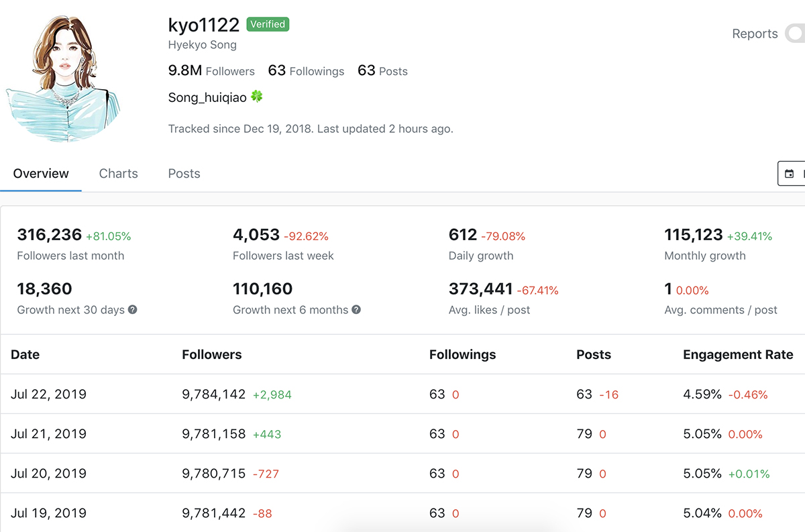Click the four-leaf clover emoji in bio
Image resolution: width=805 pixels, height=532 pixels.
257,97
